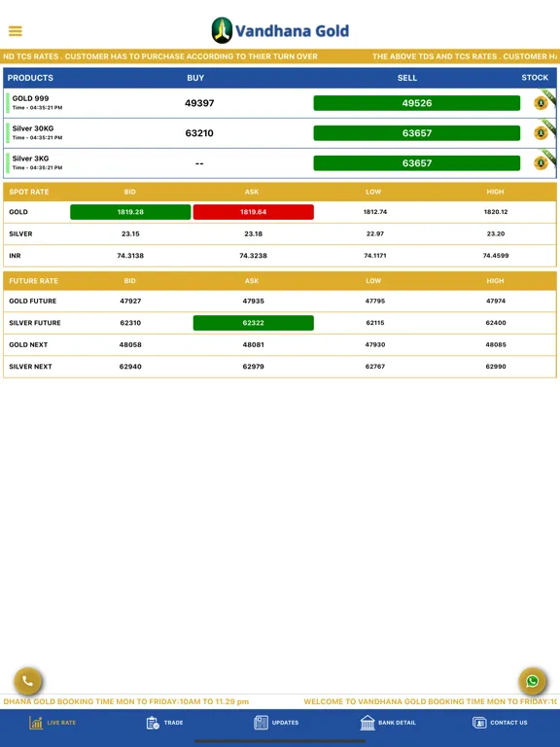Screen dimensions: 560x747
Task: Tap spot gold high value 1820.12
Action: tap(496, 212)
